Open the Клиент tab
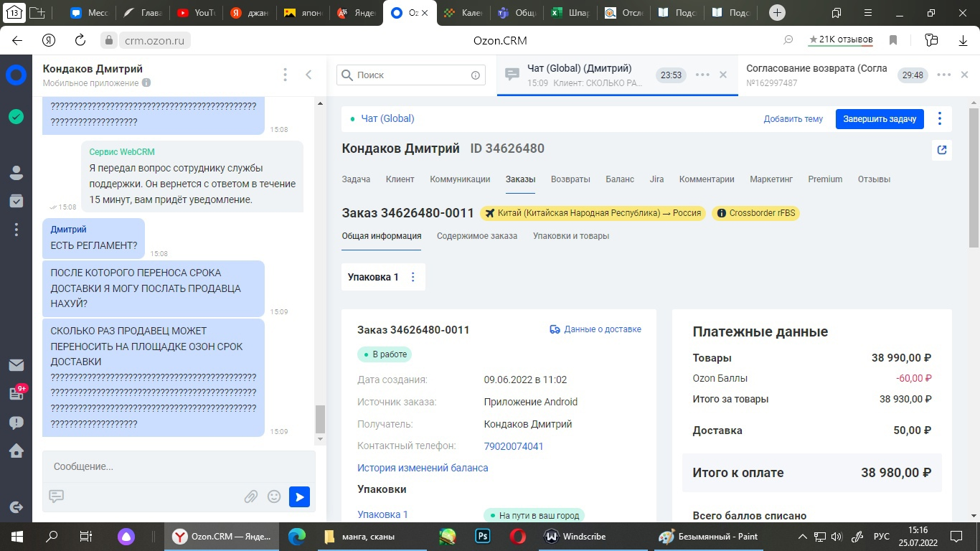Image resolution: width=980 pixels, height=551 pixels. tap(400, 179)
